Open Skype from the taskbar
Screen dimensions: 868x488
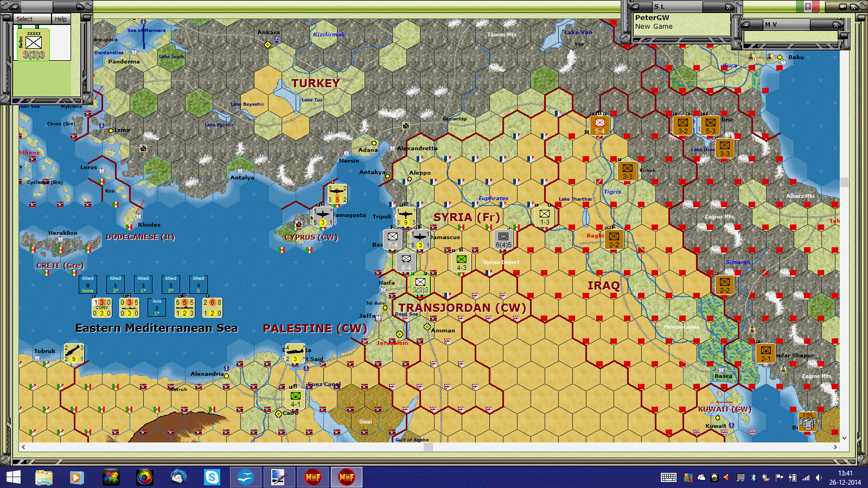212,477
